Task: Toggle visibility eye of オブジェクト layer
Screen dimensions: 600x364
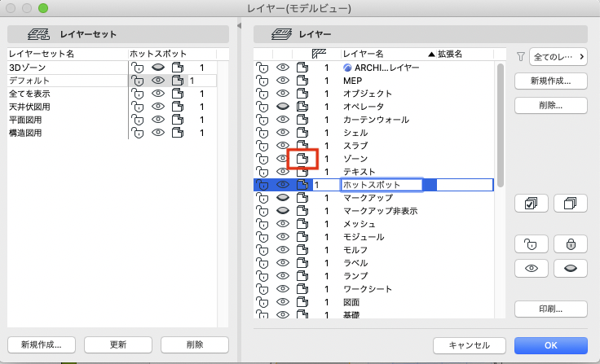Action: pos(282,94)
